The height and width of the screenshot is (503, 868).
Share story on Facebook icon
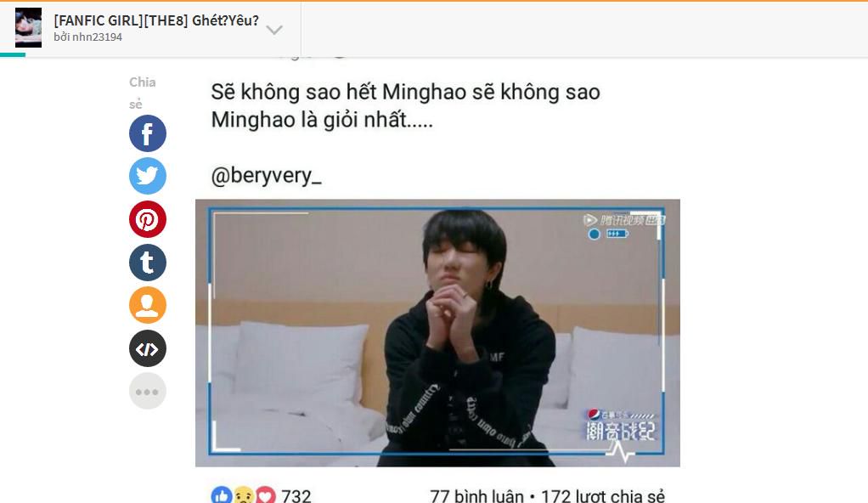[147, 133]
